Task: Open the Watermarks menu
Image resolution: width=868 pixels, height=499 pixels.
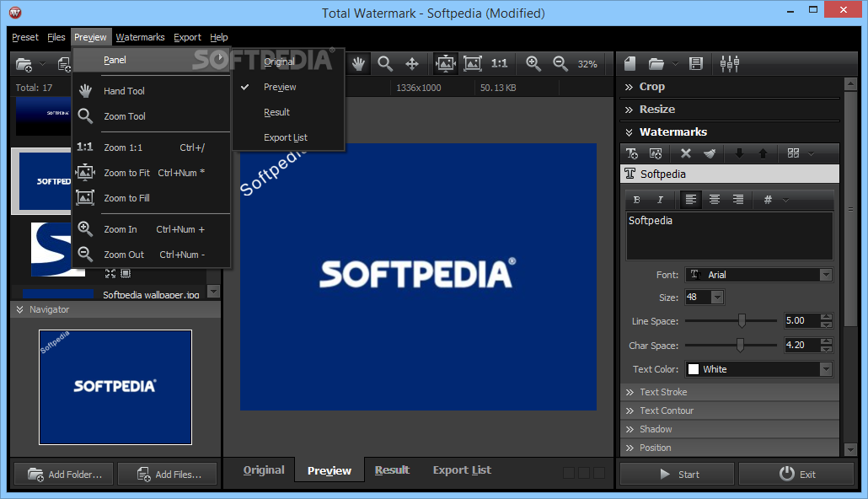Action: 140,37
